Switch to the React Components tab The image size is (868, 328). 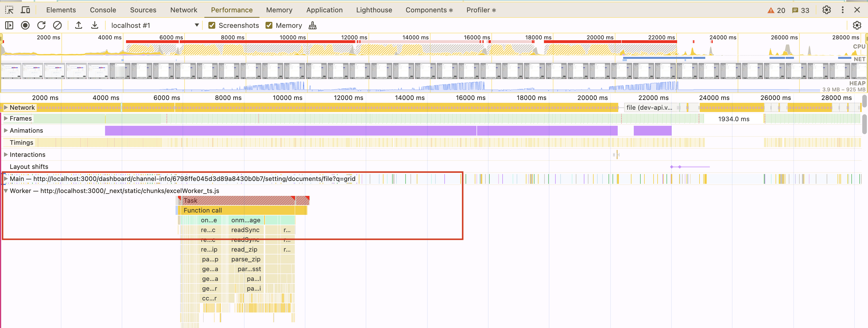click(x=429, y=10)
